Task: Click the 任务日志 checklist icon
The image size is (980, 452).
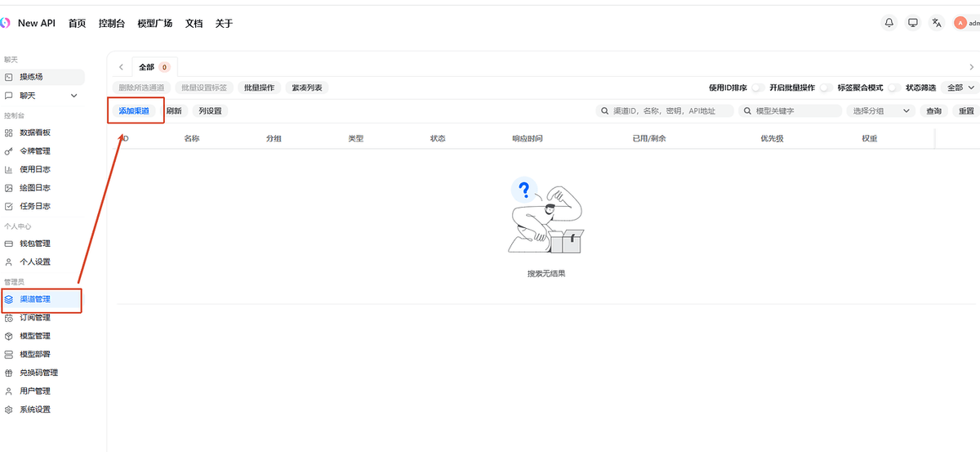Action: point(9,206)
